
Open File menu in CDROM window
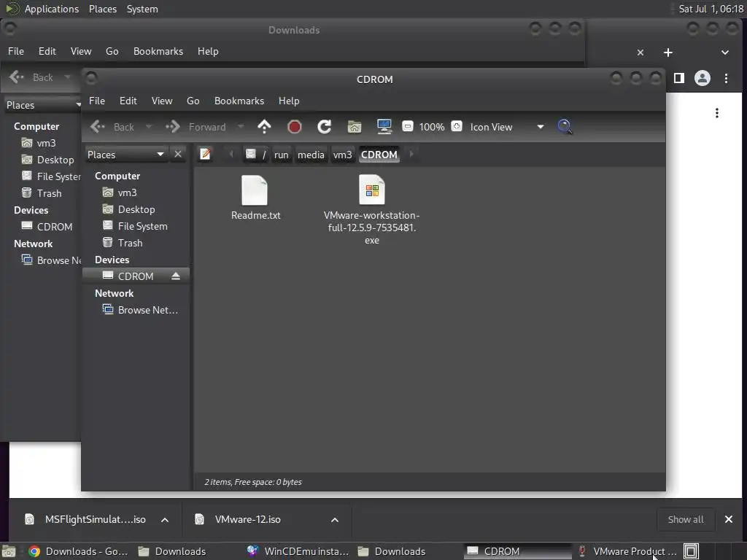(97, 101)
